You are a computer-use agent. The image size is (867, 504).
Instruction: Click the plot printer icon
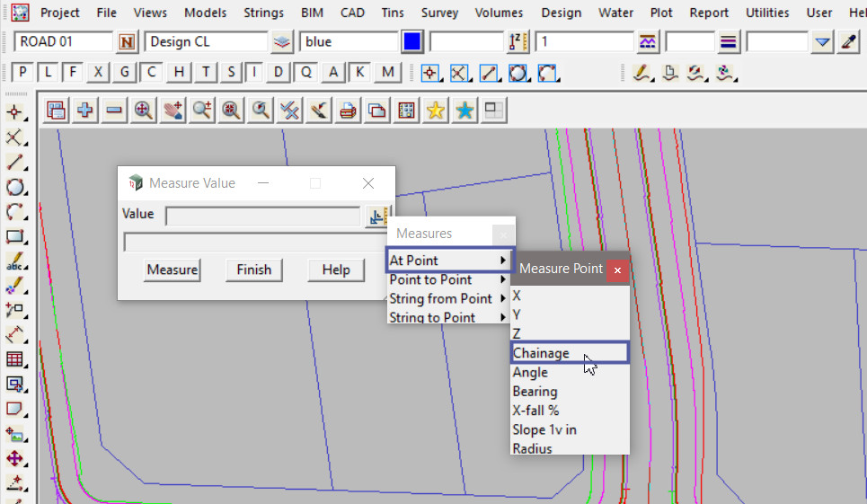[349, 111]
